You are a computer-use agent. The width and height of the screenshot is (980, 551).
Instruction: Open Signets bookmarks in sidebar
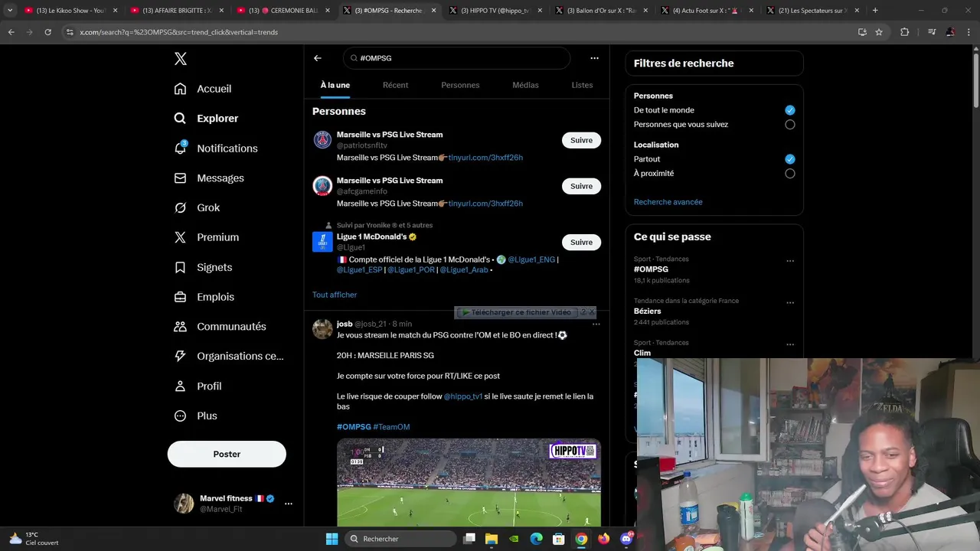pos(203,267)
